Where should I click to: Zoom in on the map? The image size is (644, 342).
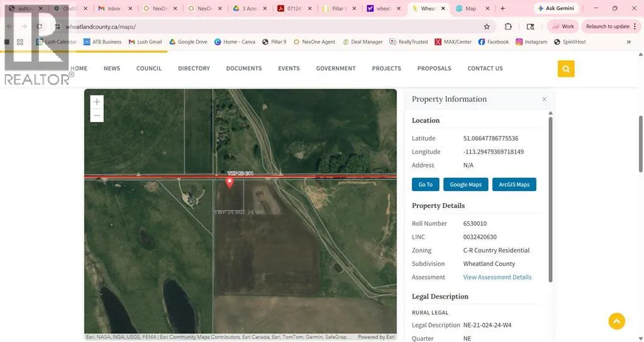click(97, 102)
